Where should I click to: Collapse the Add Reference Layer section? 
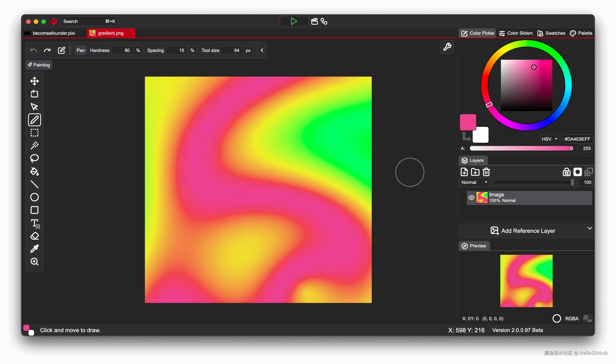[589, 228]
